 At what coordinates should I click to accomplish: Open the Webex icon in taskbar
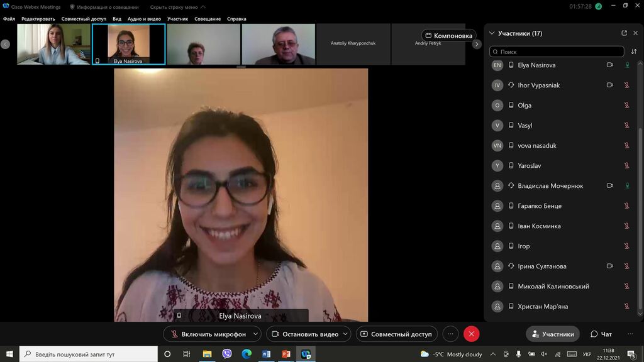pyautogui.click(x=306, y=354)
